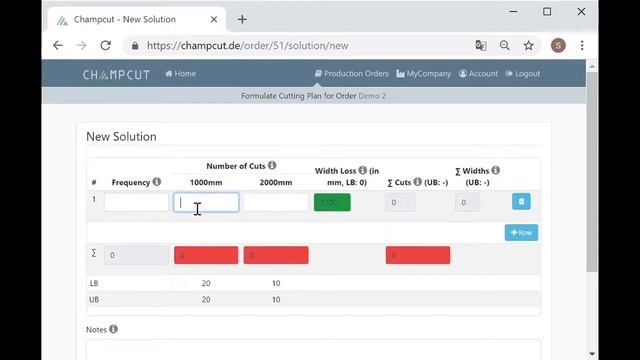
Task: Open Production Orders menu
Action: [x=351, y=74]
